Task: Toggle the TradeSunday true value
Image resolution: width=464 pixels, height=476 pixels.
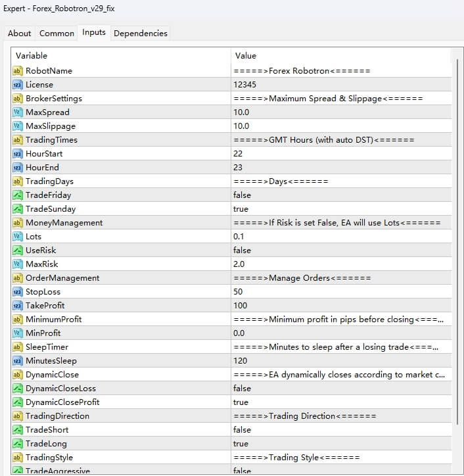Action: (x=241, y=209)
